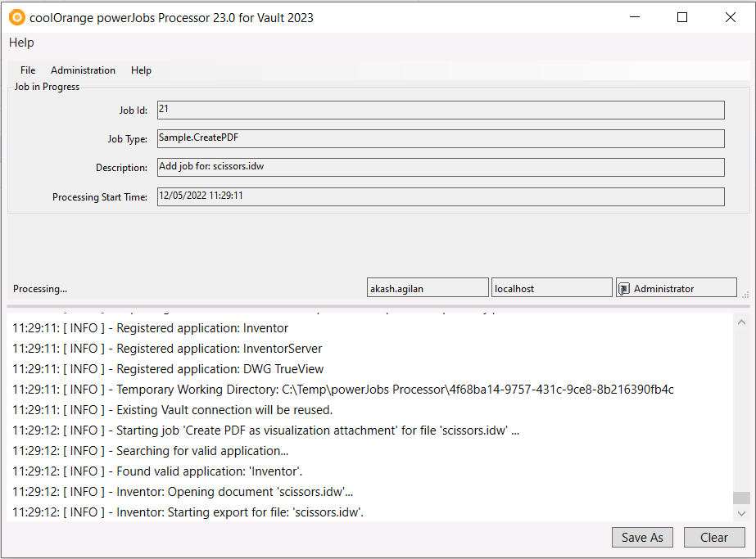756x559 pixels.
Task: Click the top Help menu under title bar
Action: 21,43
